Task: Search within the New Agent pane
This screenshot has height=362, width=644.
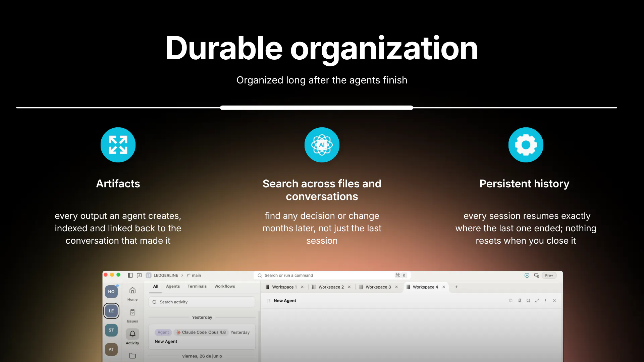Action: tap(528, 301)
